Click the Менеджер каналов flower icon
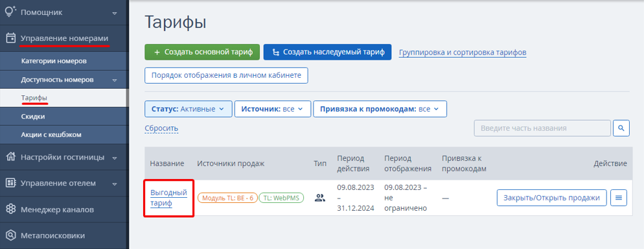 (x=10, y=209)
